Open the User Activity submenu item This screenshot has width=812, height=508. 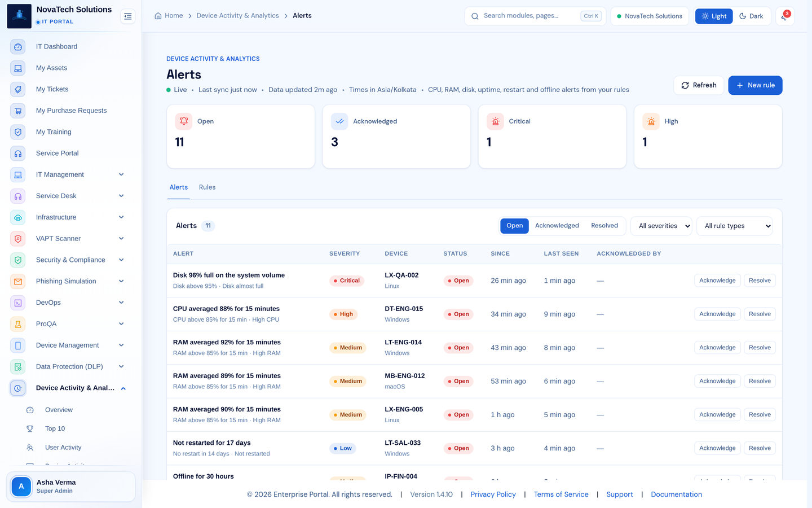63,448
